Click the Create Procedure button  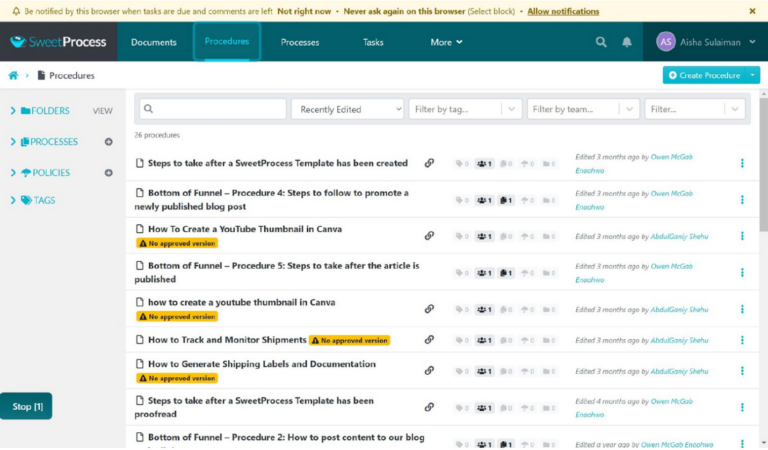tap(704, 75)
